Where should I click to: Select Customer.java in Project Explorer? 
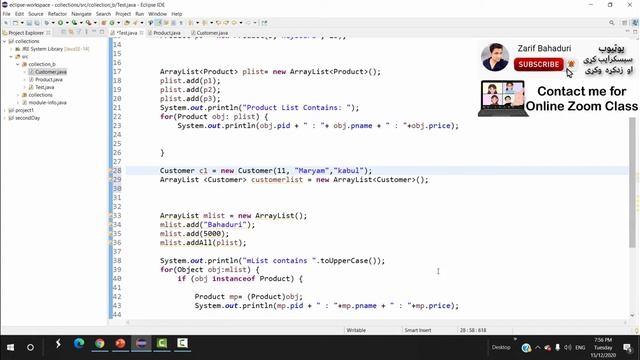tap(51, 72)
